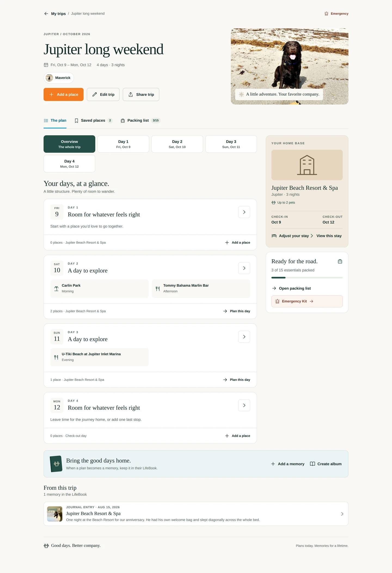
Task: Click the essentials packed progress bar
Action: pos(307,278)
